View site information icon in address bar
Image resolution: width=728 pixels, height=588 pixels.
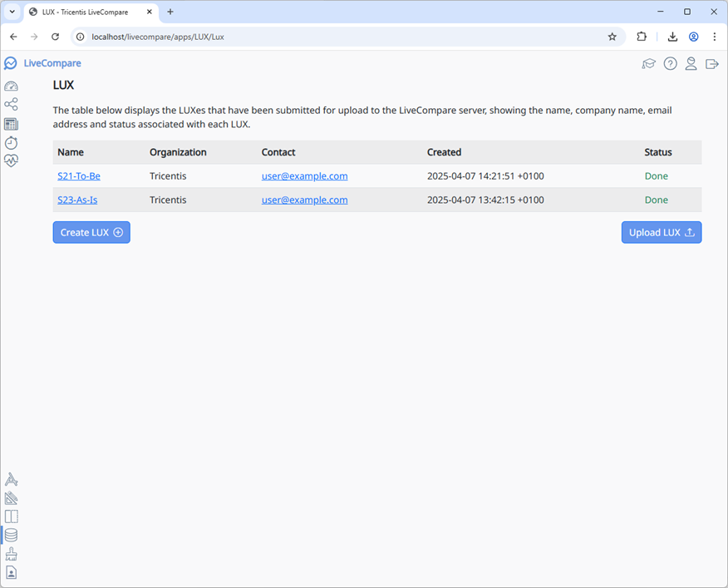81,37
